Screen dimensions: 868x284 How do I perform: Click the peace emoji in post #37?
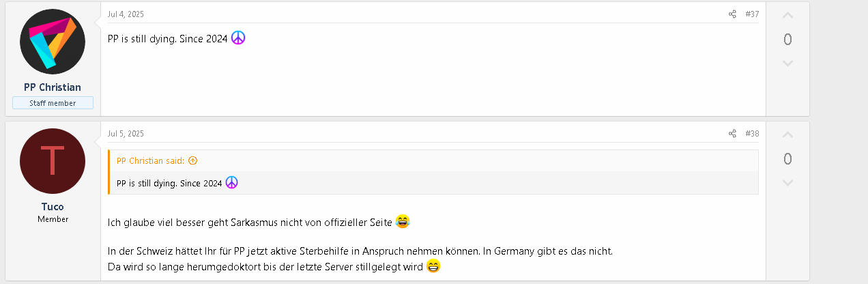[x=238, y=38]
